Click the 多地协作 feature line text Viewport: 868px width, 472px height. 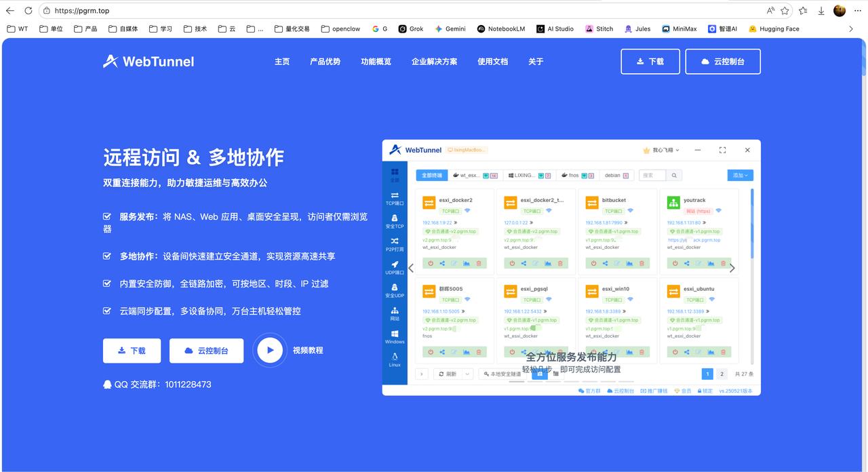227,256
